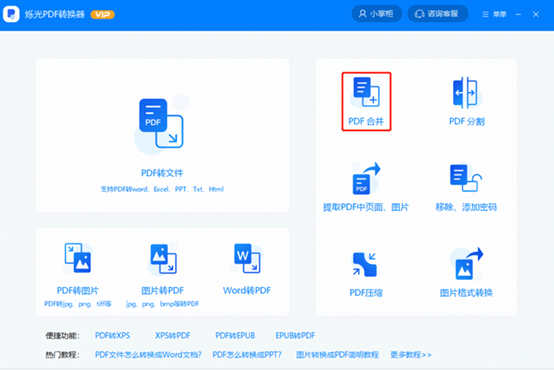Open the 菜单 menu in the title bar
554x370 pixels.
[494, 14]
